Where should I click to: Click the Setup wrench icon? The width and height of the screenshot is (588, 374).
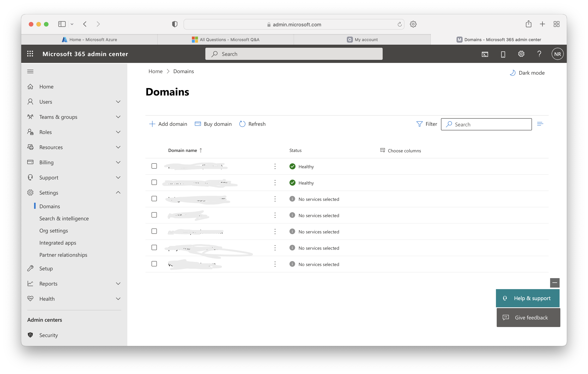coord(30,268)
